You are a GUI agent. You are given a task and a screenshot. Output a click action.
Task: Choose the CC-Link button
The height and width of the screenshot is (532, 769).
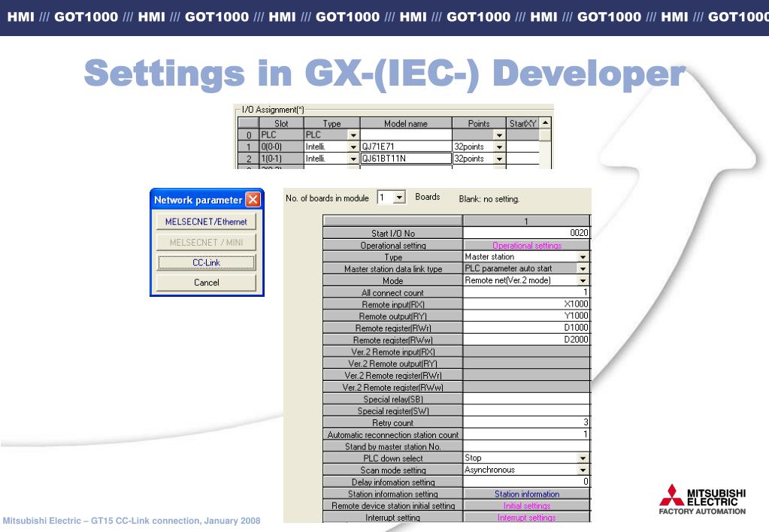(206, 263)
